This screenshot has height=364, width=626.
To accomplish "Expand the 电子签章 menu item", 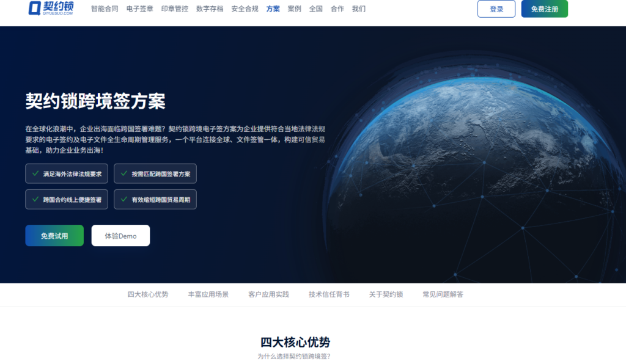I will [x=140, y=9].
